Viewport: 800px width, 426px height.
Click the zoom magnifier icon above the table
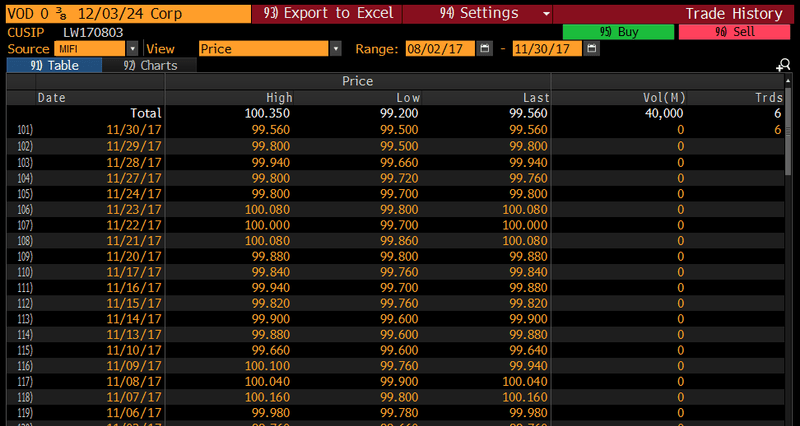tap(784, 65)
